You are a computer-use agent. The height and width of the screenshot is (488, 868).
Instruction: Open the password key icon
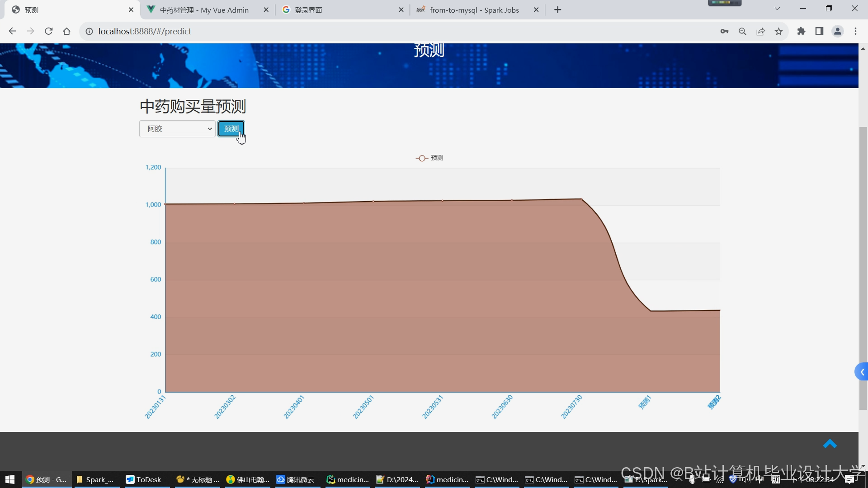[724, 31]
